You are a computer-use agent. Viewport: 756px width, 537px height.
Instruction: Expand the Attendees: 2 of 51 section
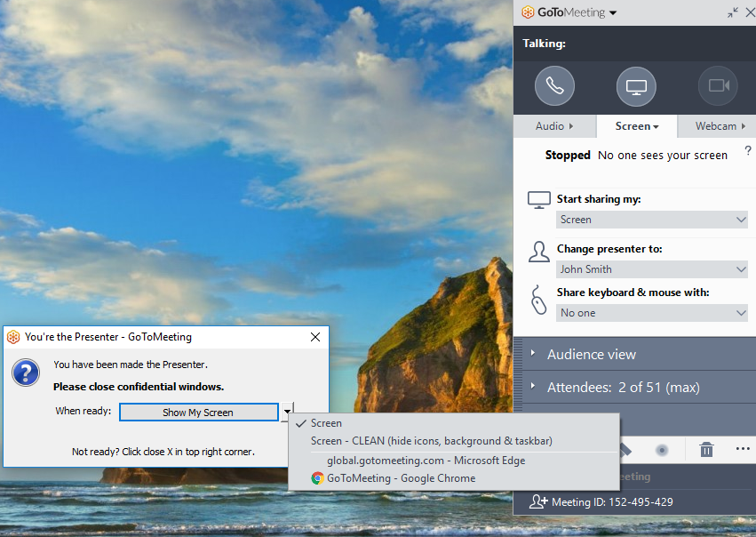634,387
